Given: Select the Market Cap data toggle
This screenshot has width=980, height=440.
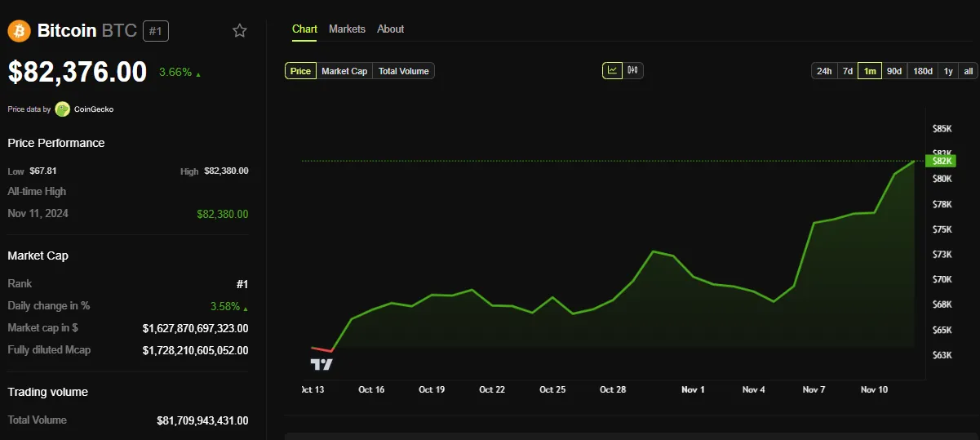Looking at the screenshot, I should click(x=344, y=71).
